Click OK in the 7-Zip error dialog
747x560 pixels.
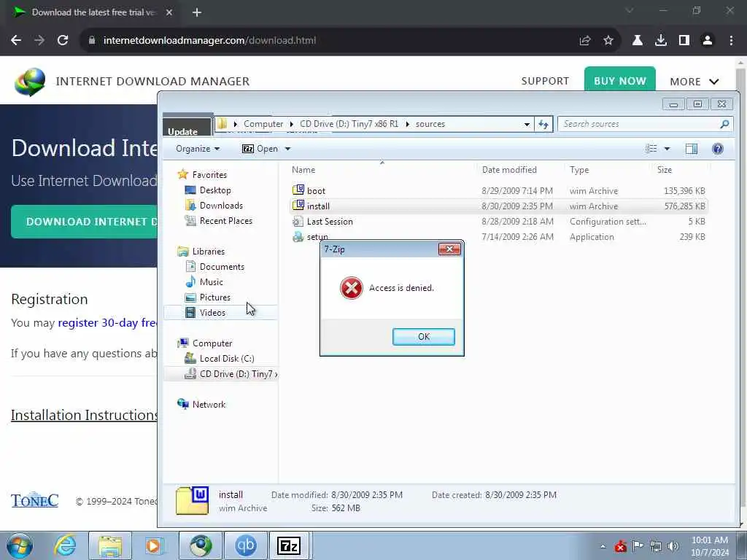coord(424,337)
